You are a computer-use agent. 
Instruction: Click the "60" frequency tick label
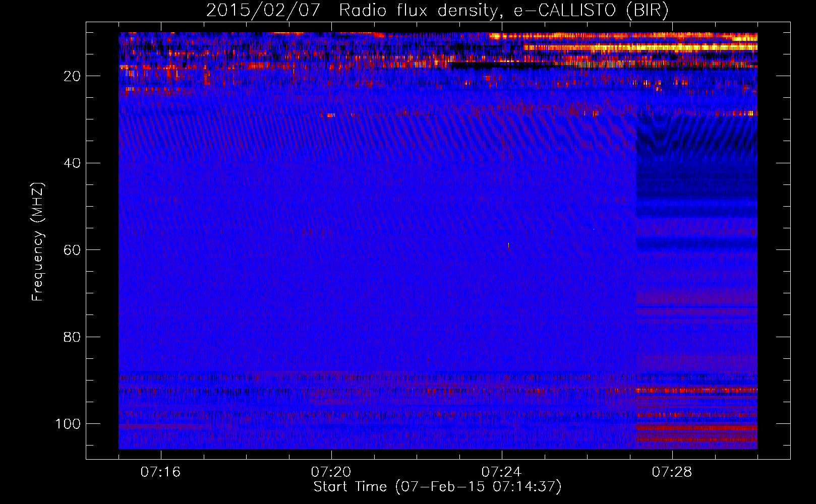pyautogui.click(x=72, y=250)
